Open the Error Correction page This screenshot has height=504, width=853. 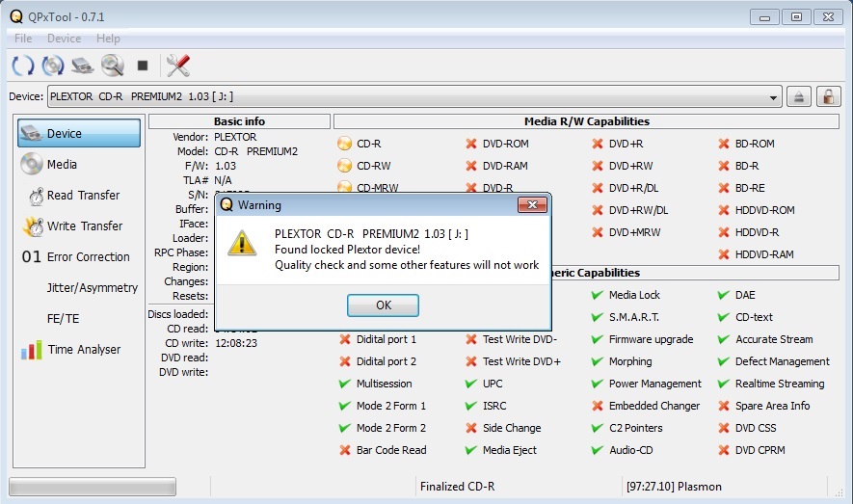tap(79, 256)
